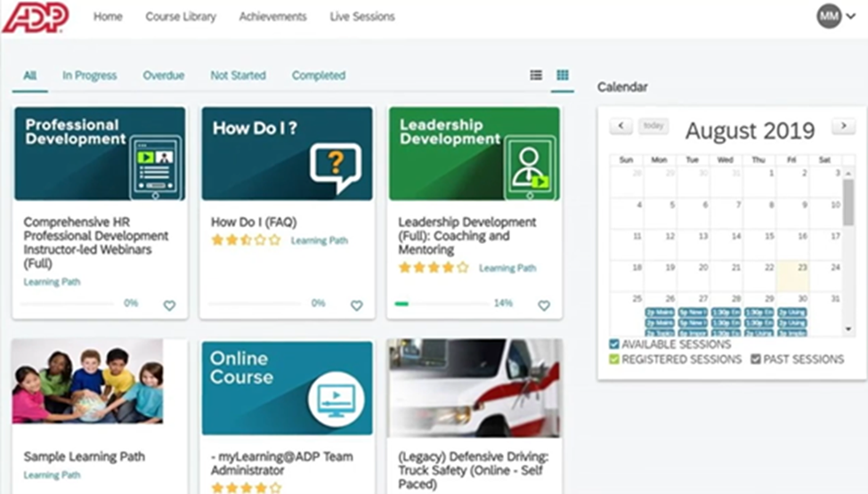Select the Not Started filter tab
The height and width of the screenshot is (494, 868).
(x=238, y=76)
